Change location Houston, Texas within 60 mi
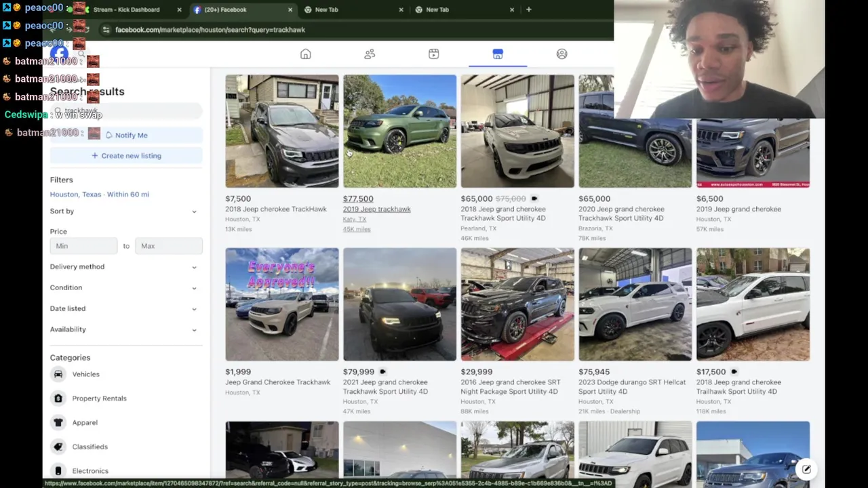Screen dimensions: 868x488 click(x=100, y=195)
